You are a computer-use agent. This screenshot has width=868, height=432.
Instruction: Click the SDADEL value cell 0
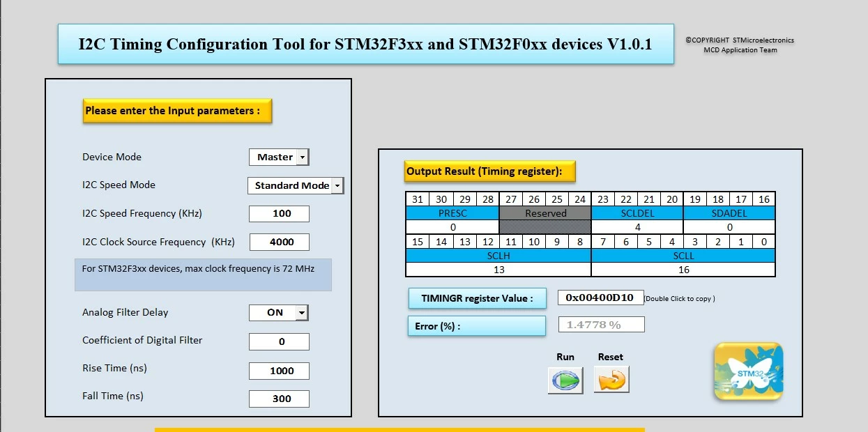[729, 227]
